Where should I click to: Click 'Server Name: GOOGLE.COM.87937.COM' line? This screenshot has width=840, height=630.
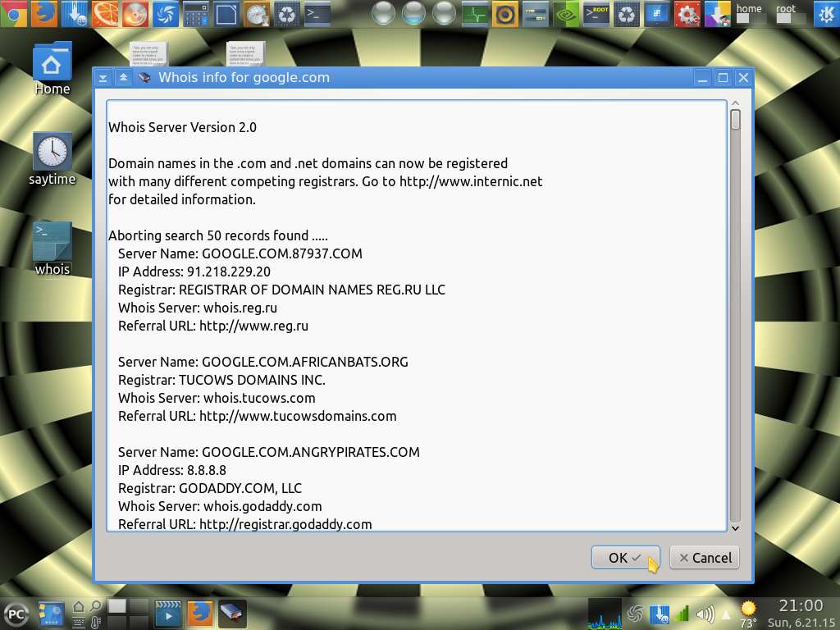(240, 254)
